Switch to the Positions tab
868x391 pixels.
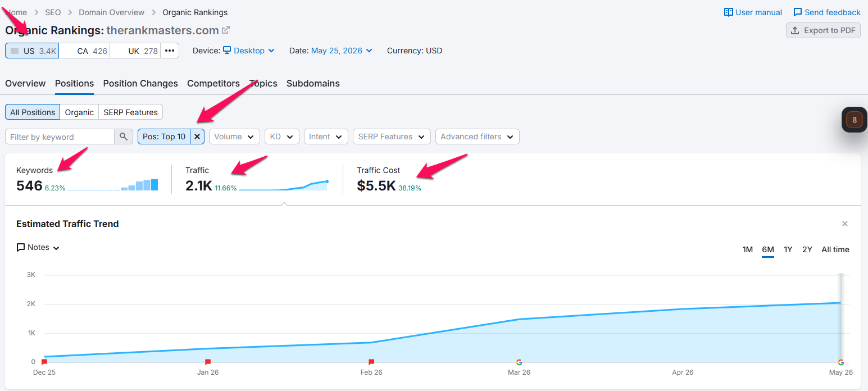[x=74, y=83]
